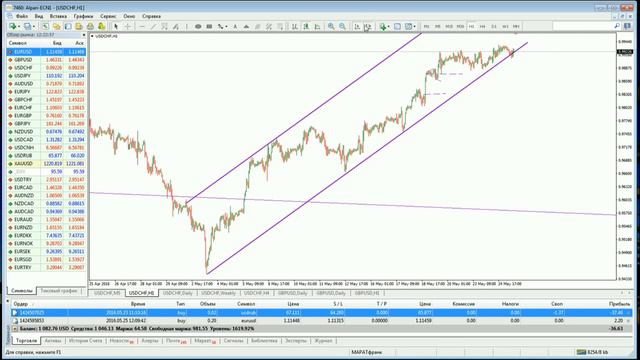The height and width of the screenshot is (360, 640).
Task: Switch to the USDCHF,M5 chart tab
Action: (x=107, y=293)
